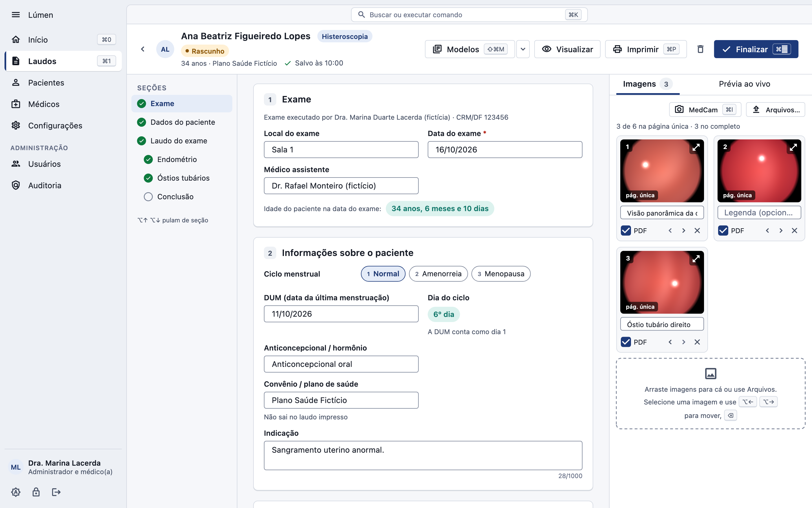Remove image 1 with its X icon
812x508 pixels.
coord(697,231)
